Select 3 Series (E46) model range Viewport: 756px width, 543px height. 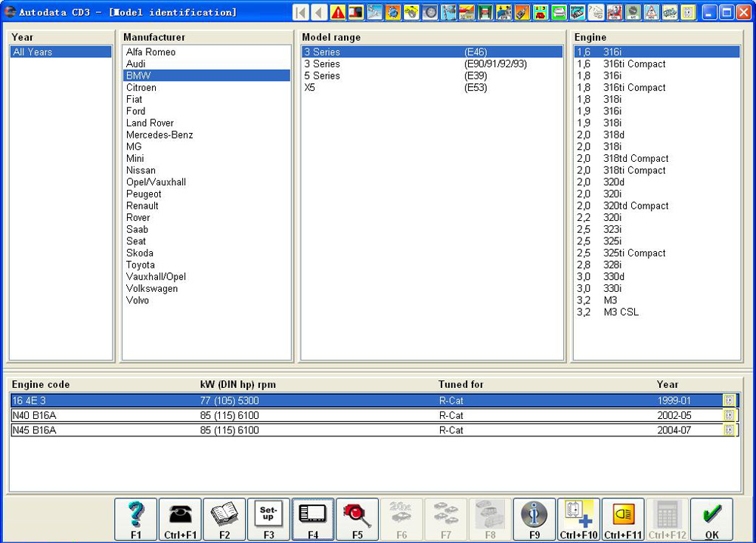pyautogui.click(x=432, y=52)
